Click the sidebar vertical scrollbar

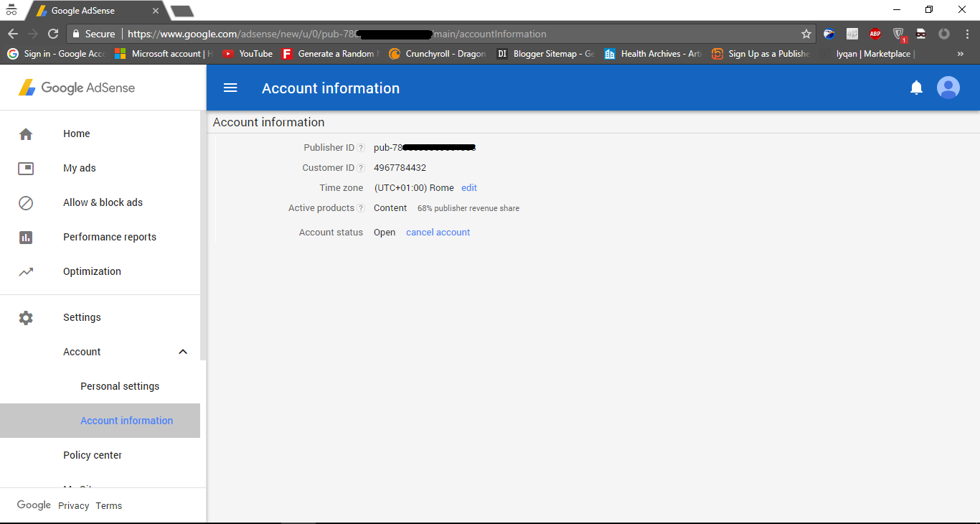(x=203, y=237)
